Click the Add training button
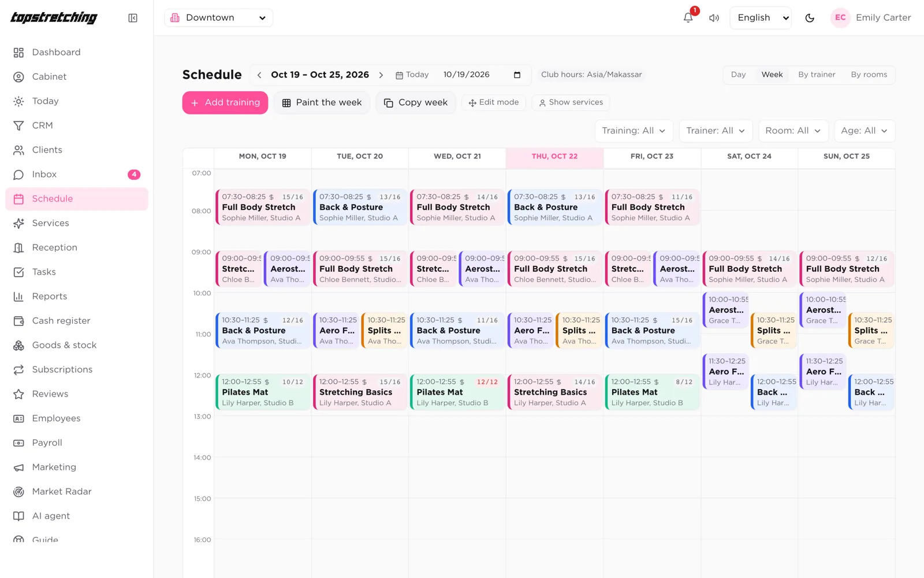Viewport: 924px width, 578px height. click(225, 103)
